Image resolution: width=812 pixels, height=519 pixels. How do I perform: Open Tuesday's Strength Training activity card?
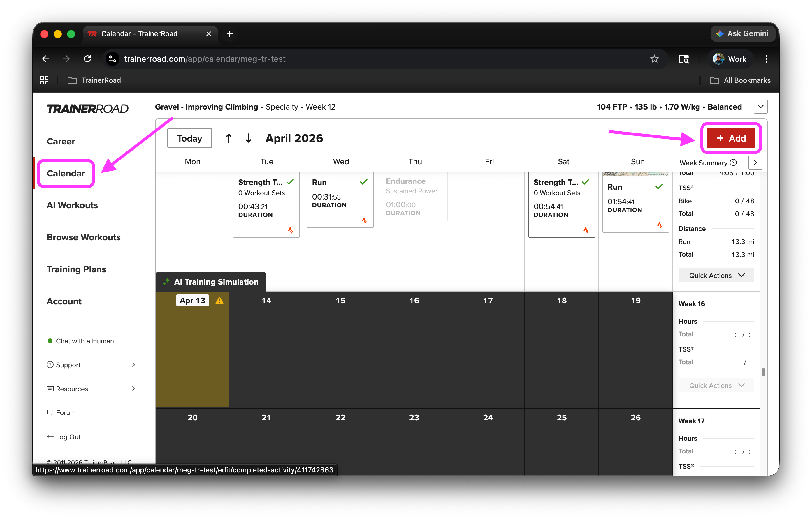tap(266, 205)
